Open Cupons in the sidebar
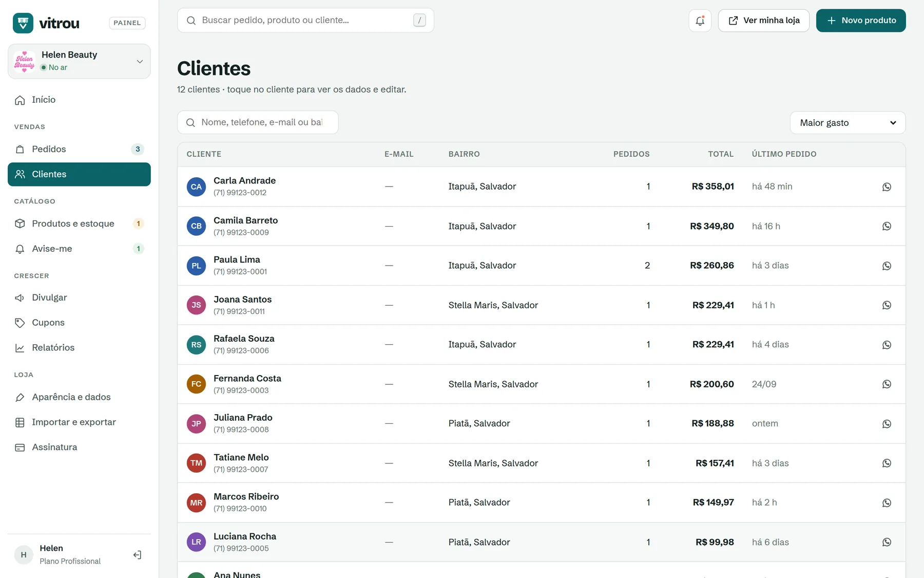 (79, 323)
